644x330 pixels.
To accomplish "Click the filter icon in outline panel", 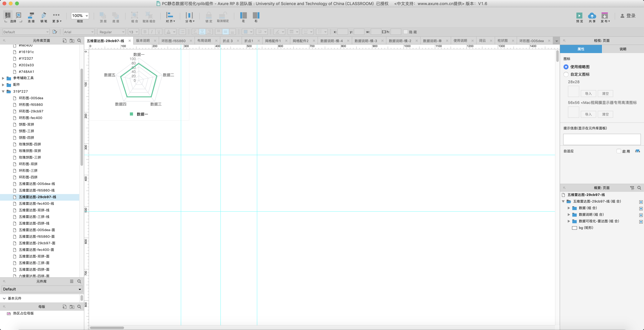I will pos(632,188).
